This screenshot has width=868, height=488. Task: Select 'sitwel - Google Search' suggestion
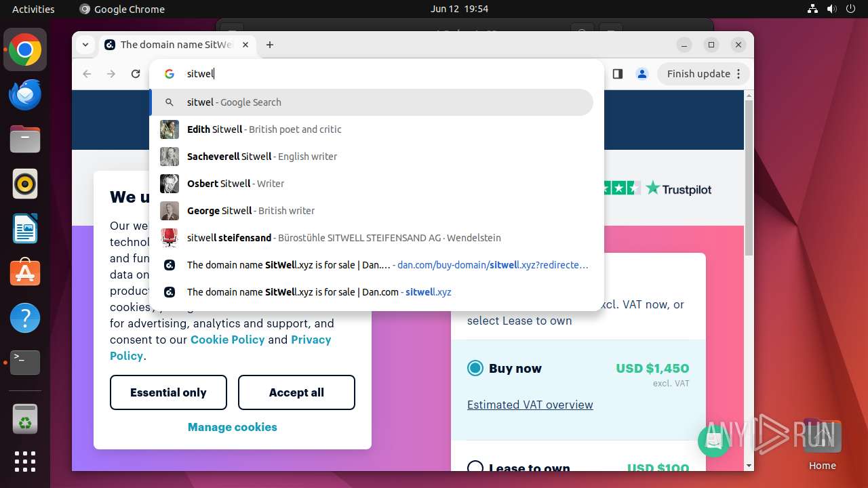coord(372,102)
